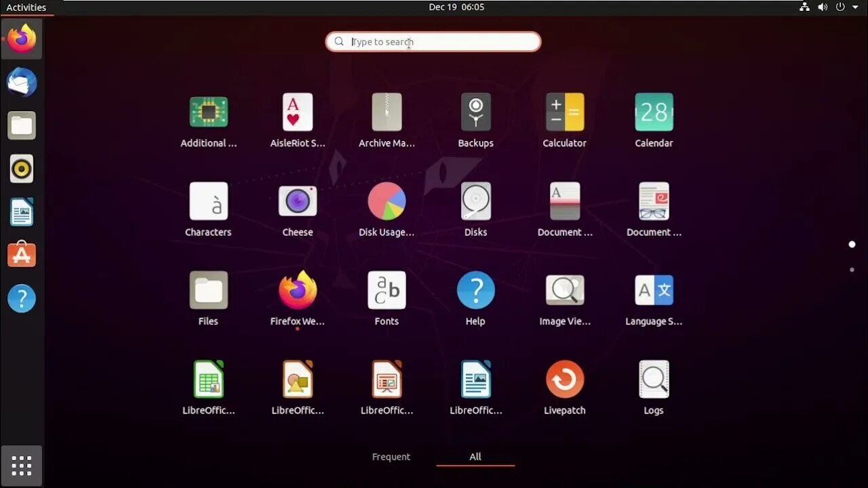This screenshot has height=488, width=868.
Task: Launch the Backups app
Action: (x=475, y=113)
